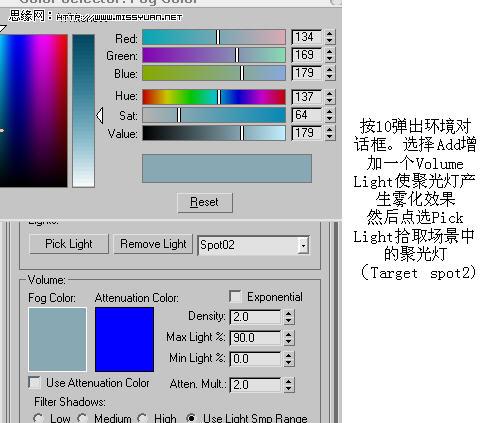The width and height of the screenshot is (496, 423).
Task: Click the Hue value spinner arrows
Action: (x=330, y=97)
